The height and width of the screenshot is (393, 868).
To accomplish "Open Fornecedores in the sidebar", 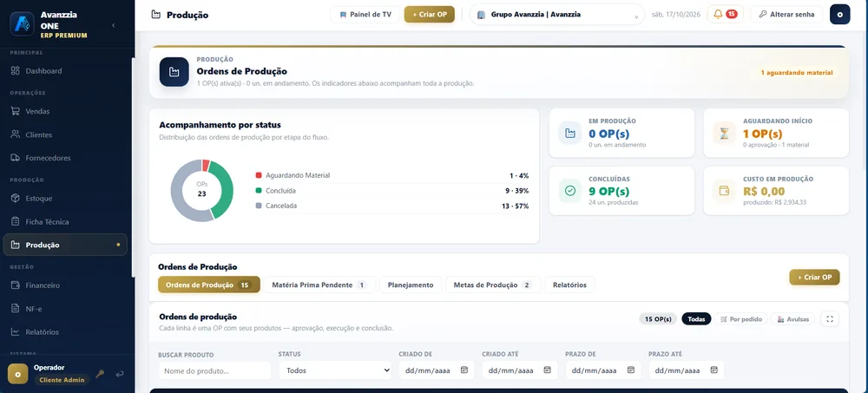I will click(x=65, y=158).
